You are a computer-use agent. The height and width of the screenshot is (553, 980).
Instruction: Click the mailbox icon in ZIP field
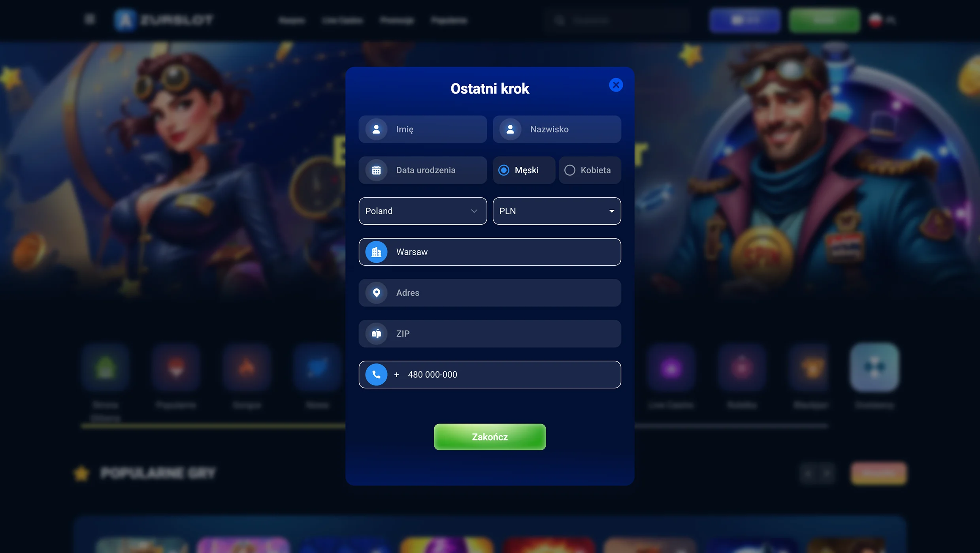tap(376, 334)
